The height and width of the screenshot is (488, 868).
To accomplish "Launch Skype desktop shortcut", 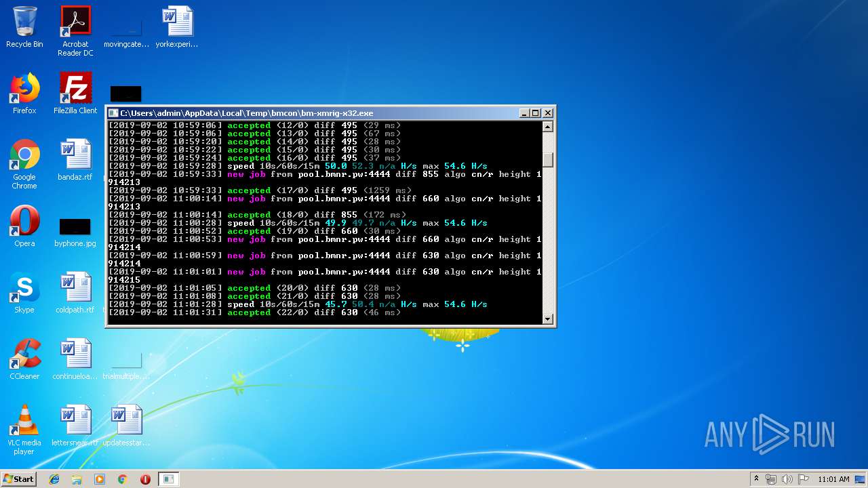I will (24, 293).
